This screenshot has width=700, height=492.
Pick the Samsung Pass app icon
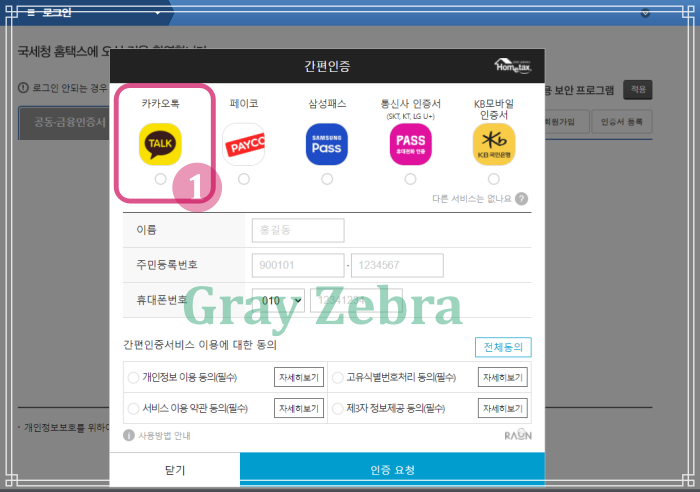pyautogui.click(x=327, y=144)
